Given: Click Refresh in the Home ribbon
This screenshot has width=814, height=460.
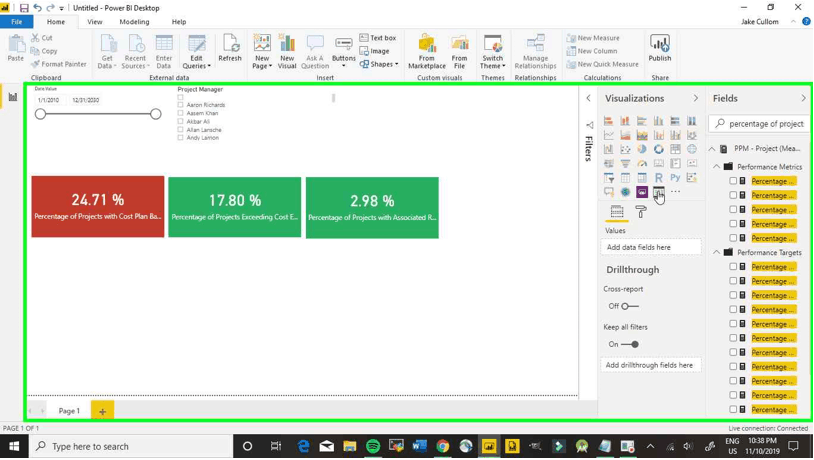Looking at the screenshot, I should click(x=230, y=48).
